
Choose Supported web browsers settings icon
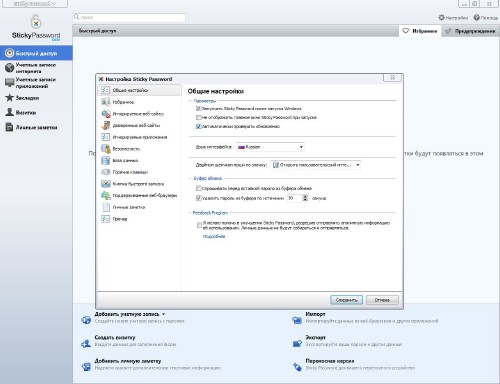coord(106,195)
